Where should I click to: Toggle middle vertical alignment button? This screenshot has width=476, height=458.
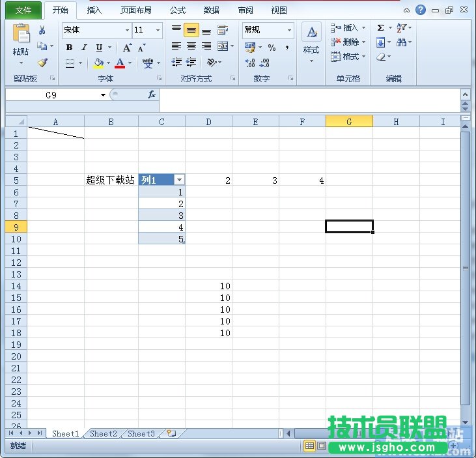pos(191,30)
